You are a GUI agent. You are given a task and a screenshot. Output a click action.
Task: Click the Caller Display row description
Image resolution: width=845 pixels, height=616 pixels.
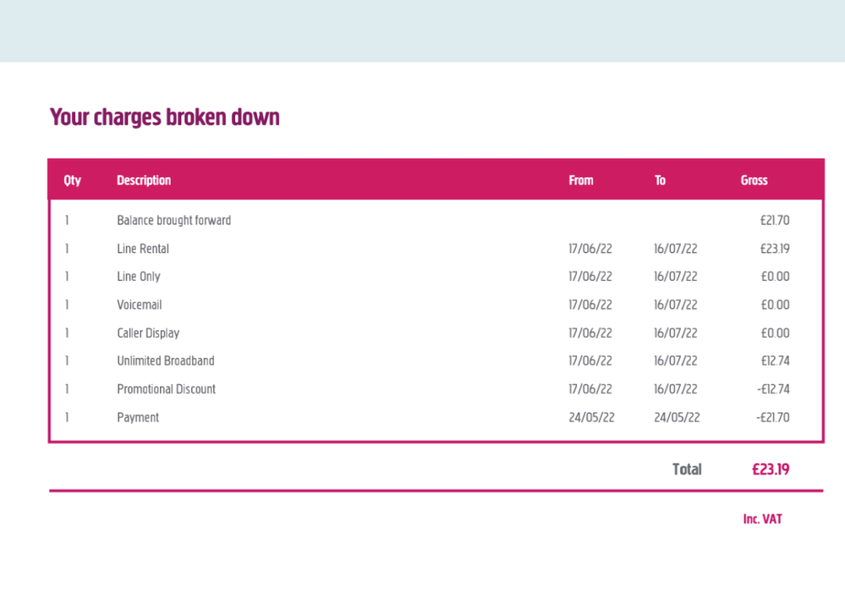148,333
